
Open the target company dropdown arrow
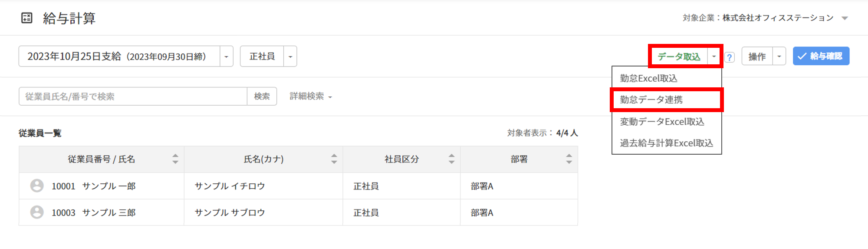coord(845,18)
